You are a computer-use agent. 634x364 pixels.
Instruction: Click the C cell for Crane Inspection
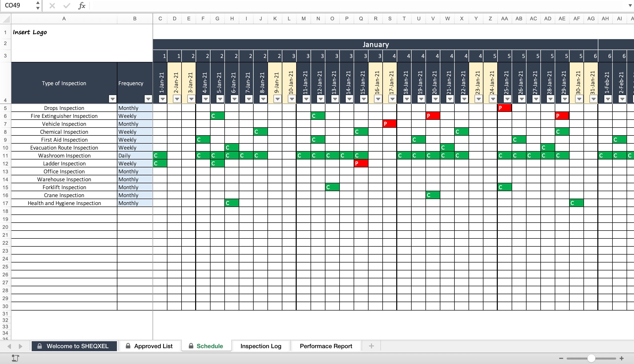pos(433,195)
